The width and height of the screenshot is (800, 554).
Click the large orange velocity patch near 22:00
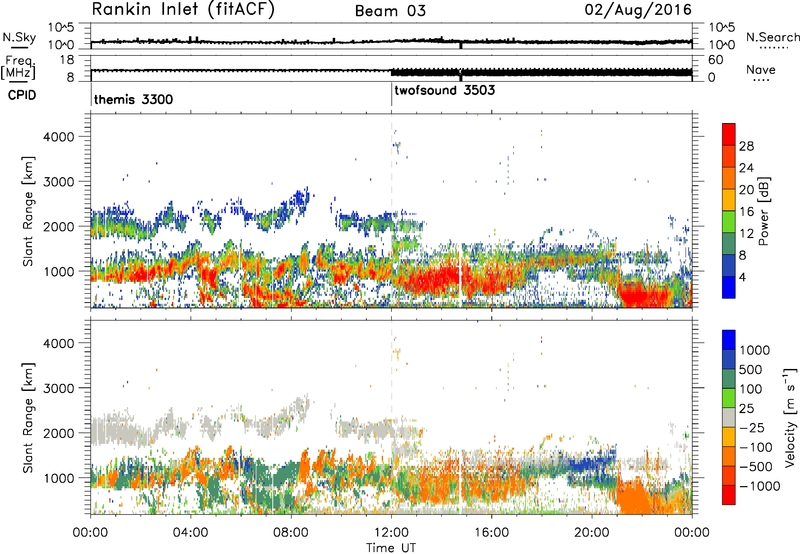pyautogui.click(x=633, y=496)
